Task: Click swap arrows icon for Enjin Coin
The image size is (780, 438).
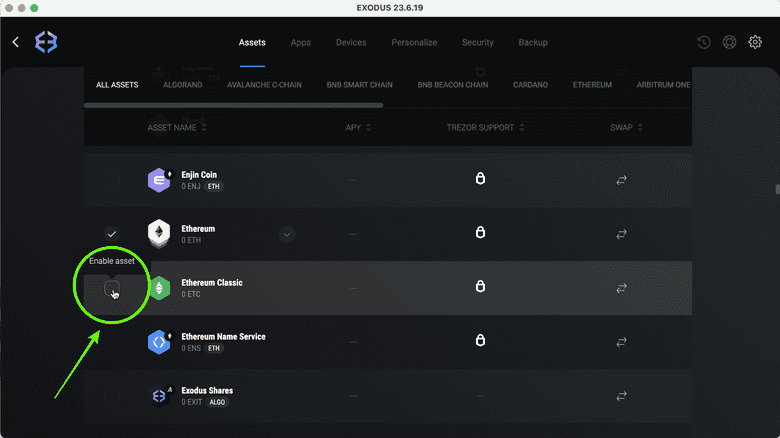Action: click(x=621, y=180)
